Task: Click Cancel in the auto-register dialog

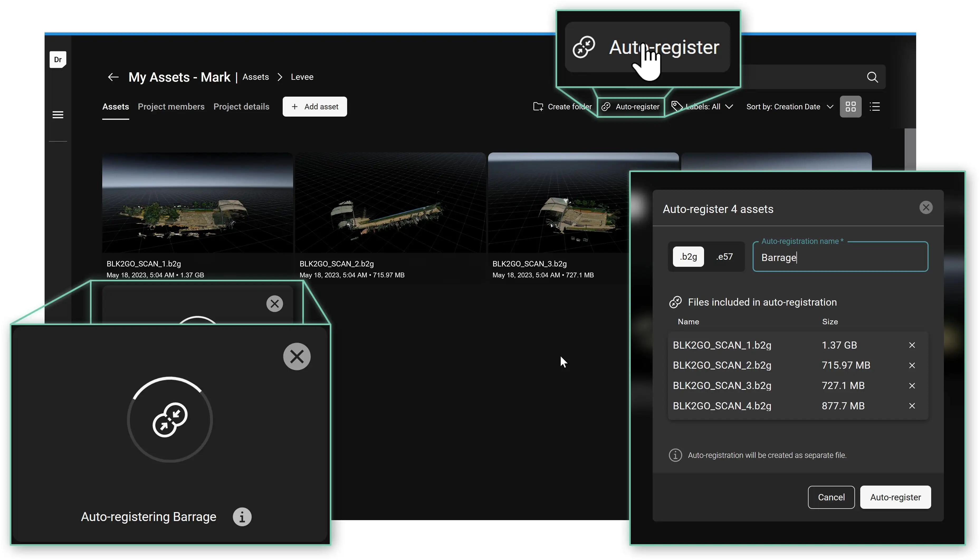Action: coord(831,497)
